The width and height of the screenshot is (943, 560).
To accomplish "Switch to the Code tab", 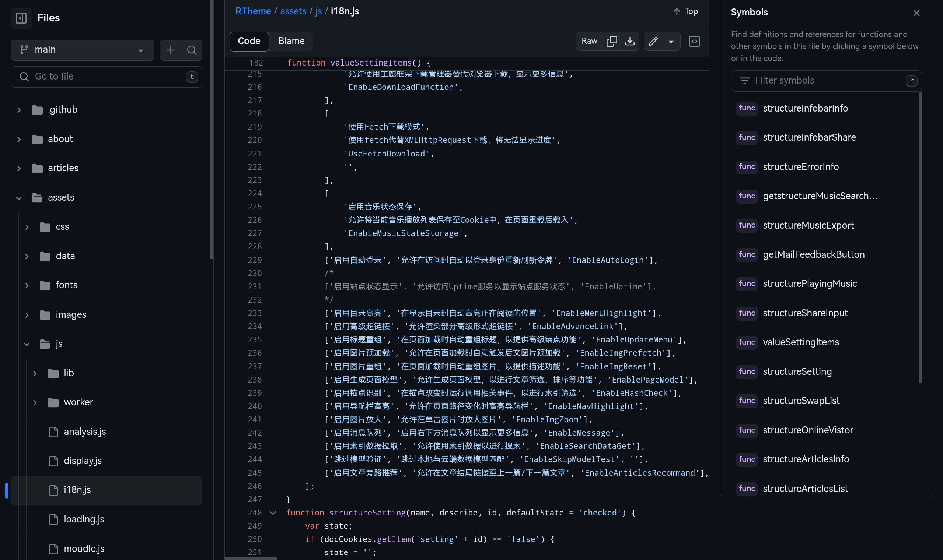I will coord(249,41).
